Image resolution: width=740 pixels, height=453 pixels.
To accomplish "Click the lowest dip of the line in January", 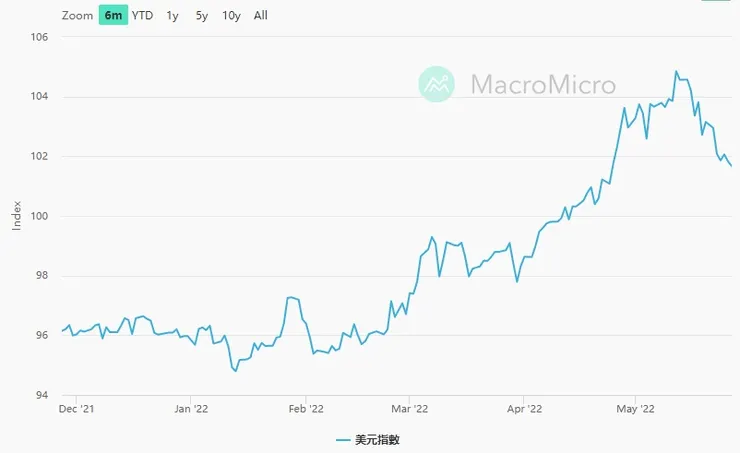I will [235, 371].
